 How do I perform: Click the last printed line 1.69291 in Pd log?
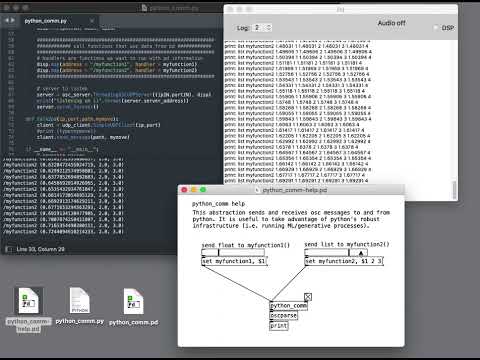pyautogui.click(x=296, y=181)
